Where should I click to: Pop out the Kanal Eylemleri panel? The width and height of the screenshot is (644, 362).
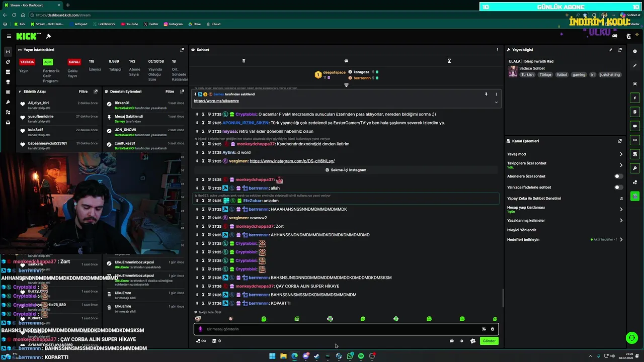[620, 141]
